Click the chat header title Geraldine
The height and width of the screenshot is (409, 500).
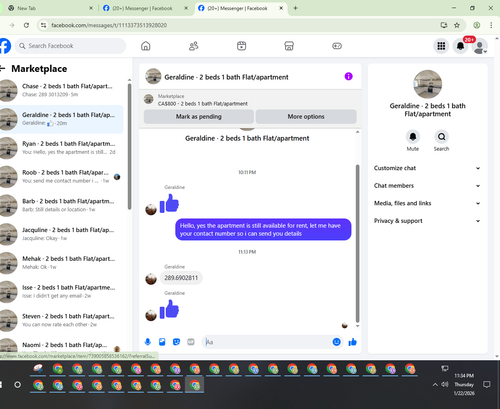[226, 77]
